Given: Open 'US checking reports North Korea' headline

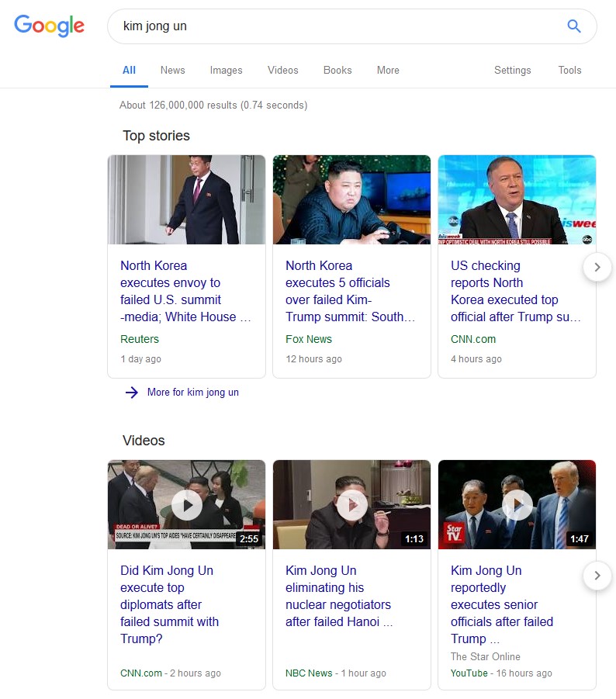Looking at the screenshot, I should (516, 291).
